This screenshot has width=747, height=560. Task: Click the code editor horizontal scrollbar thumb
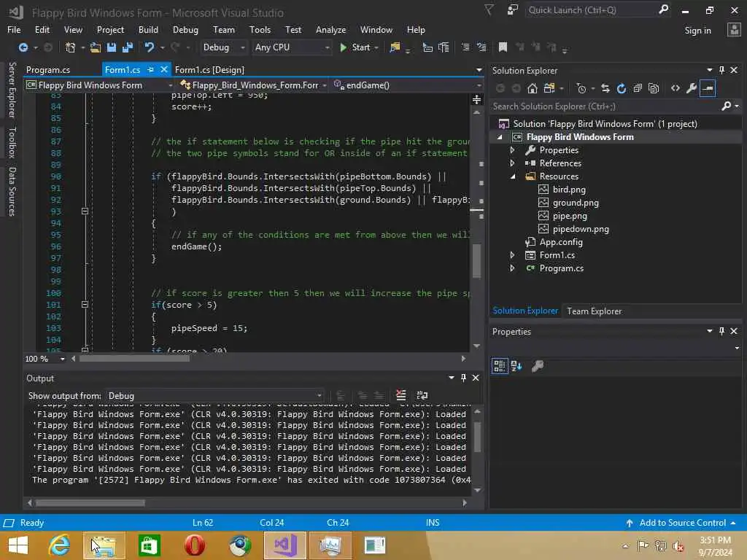click(x=134, y=359)
